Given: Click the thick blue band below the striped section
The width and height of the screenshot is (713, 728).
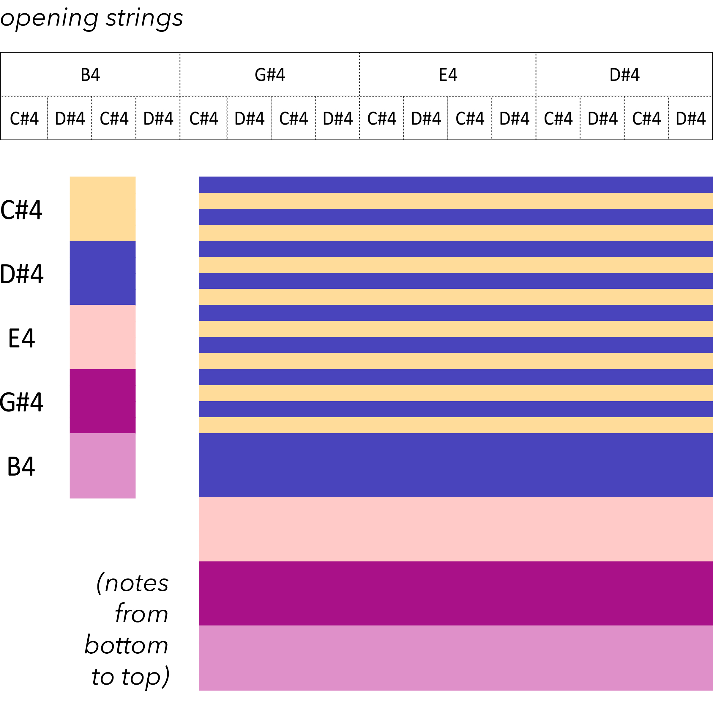Looking at the screenshot, I should (x=455, y=465).
